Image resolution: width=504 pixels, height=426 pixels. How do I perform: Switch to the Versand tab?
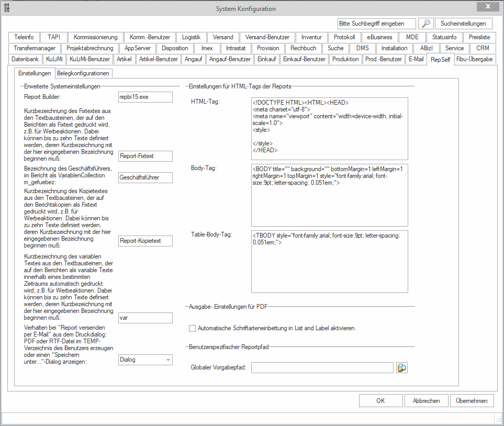(x=223, y=37)
